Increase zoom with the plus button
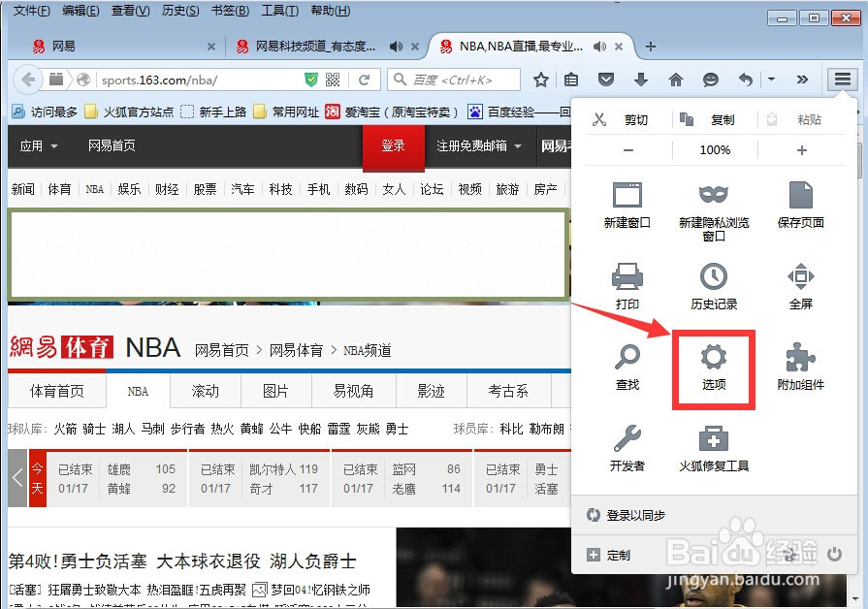 pyautogui.click(x=802, y=150)
